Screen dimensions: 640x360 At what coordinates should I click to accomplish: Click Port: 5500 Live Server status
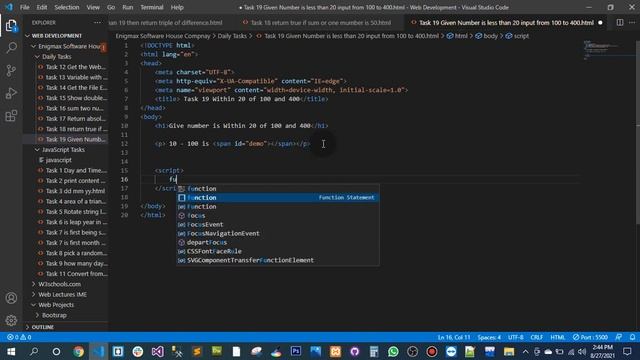tap(590, 337)
